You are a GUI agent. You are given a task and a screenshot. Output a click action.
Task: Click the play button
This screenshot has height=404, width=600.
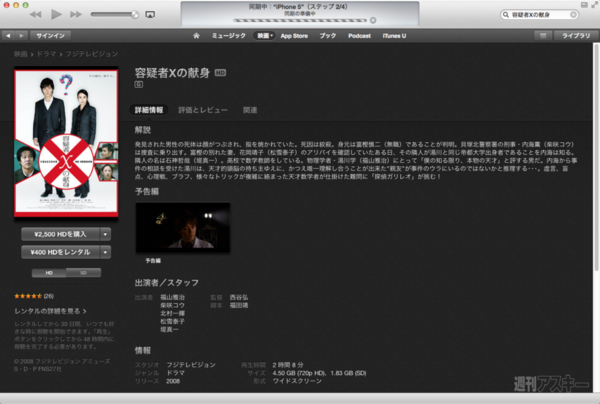[x=56, y=15]
